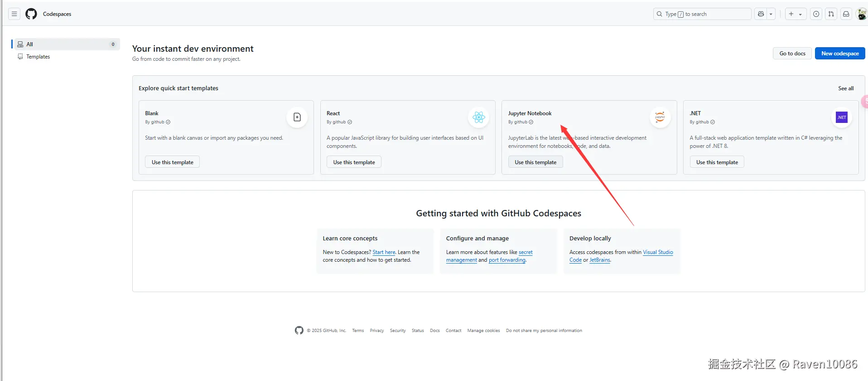Expand the Copilot dropdown arrow
Screen dimensions: 868x381
coord(771,14)
